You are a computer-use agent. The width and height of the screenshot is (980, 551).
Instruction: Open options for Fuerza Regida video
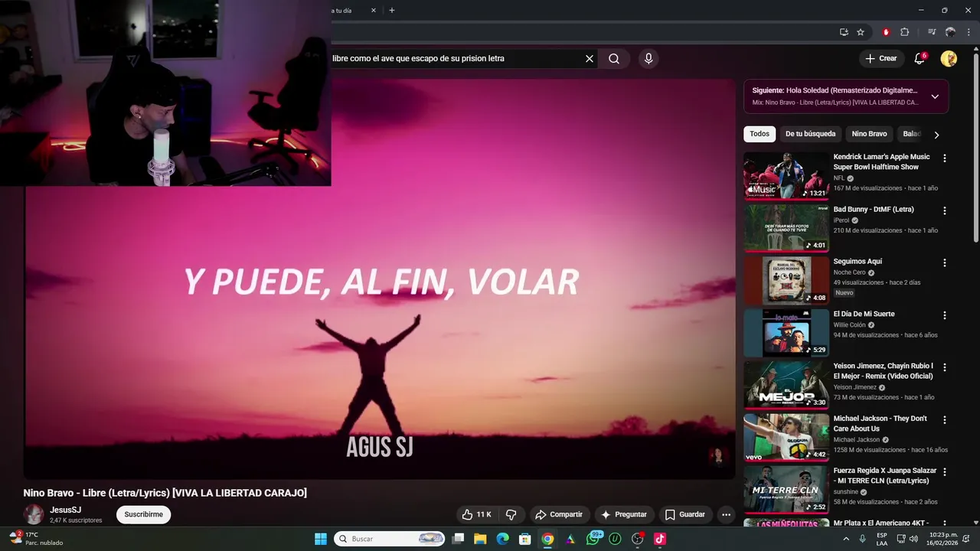pyautogui.click(x=944, y=472)
